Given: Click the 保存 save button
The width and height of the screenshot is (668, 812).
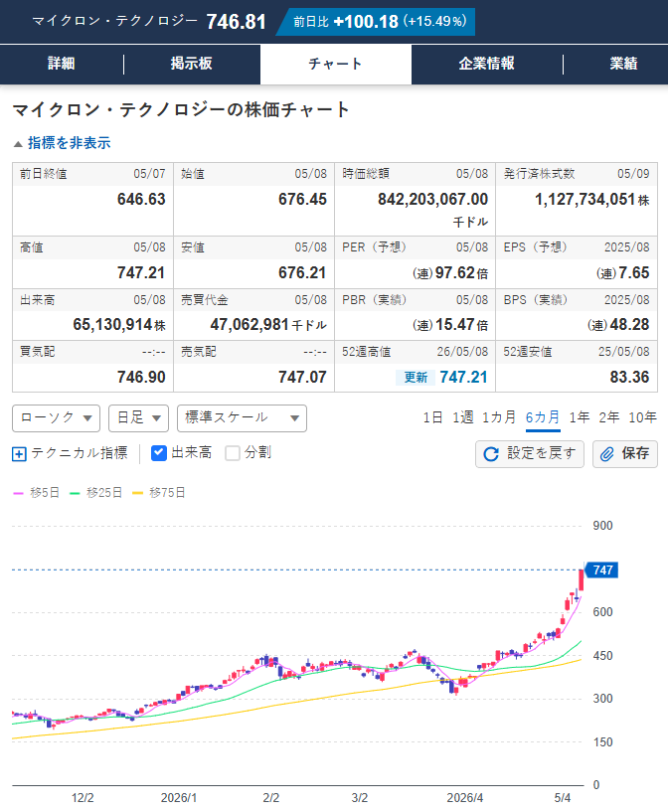Looking at the screenshot, I should [x=625, y=454].
